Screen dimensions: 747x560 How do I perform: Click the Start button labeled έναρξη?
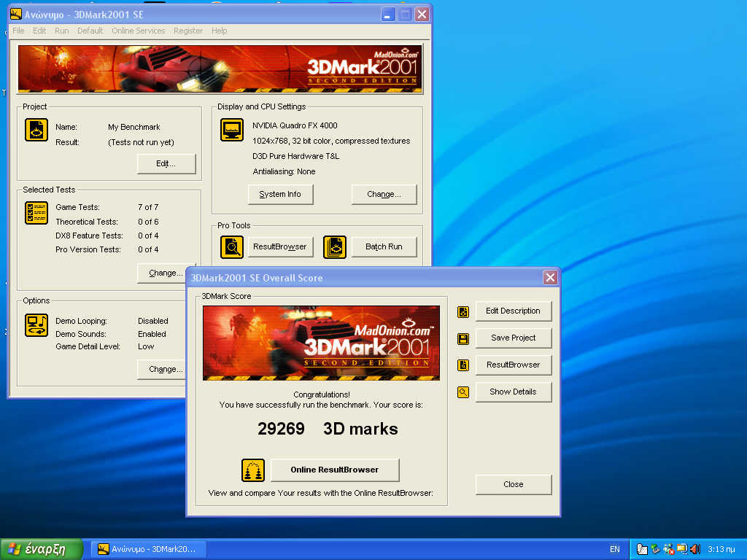42,549
